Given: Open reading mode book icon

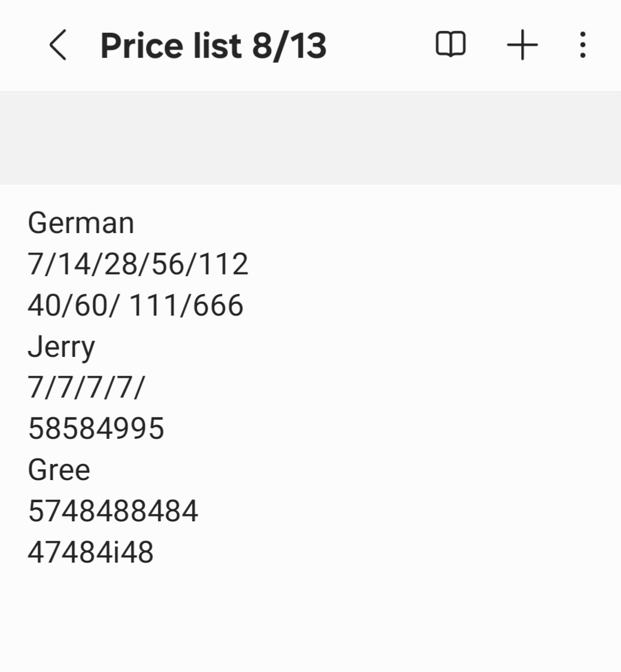Looking at the screenshot, I should click(450, 44).
